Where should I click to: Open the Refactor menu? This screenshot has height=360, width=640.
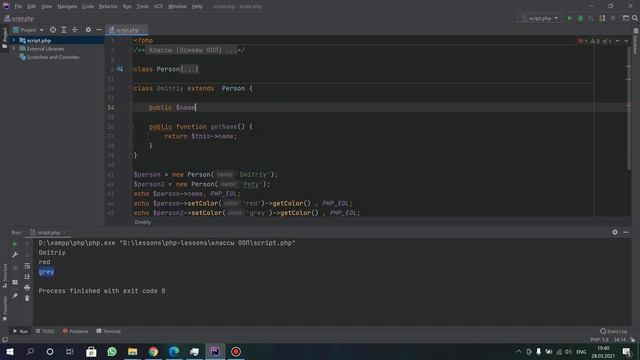point(108,7)
